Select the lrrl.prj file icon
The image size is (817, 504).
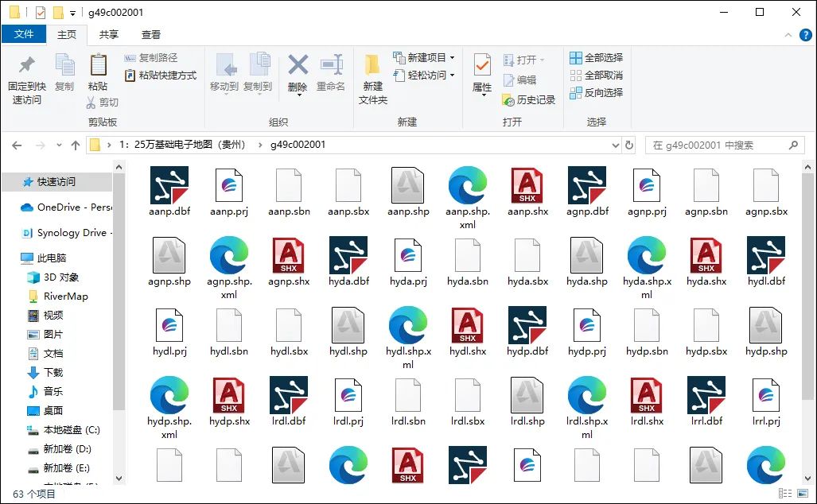pos(766,394)
